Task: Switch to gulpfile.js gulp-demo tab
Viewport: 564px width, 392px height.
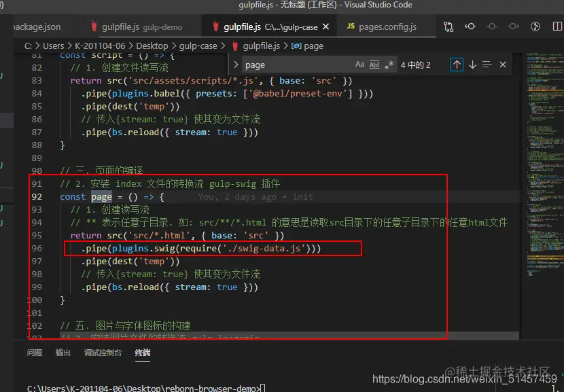Action: point(137,27)
